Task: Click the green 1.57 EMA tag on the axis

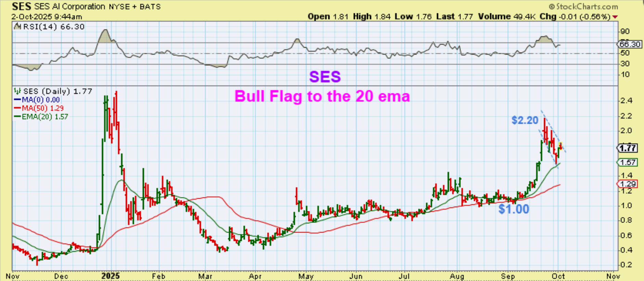Action: (628, 162)
